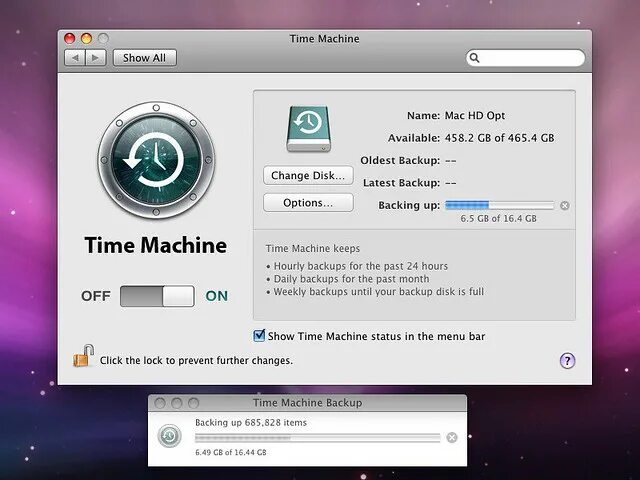Click the '6.5 GB of 16.4 GB' progress text

(x=498, y=218)
